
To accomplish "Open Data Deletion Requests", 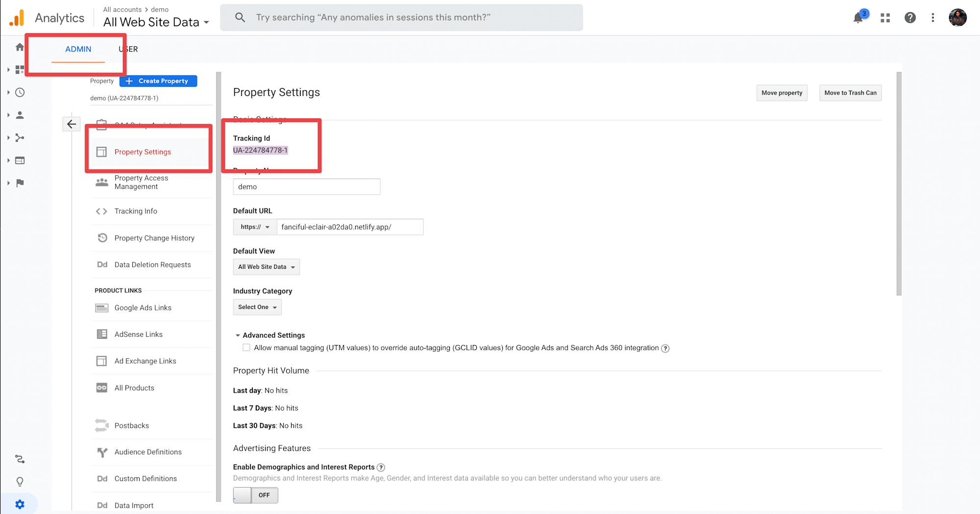I will point(152,265).
